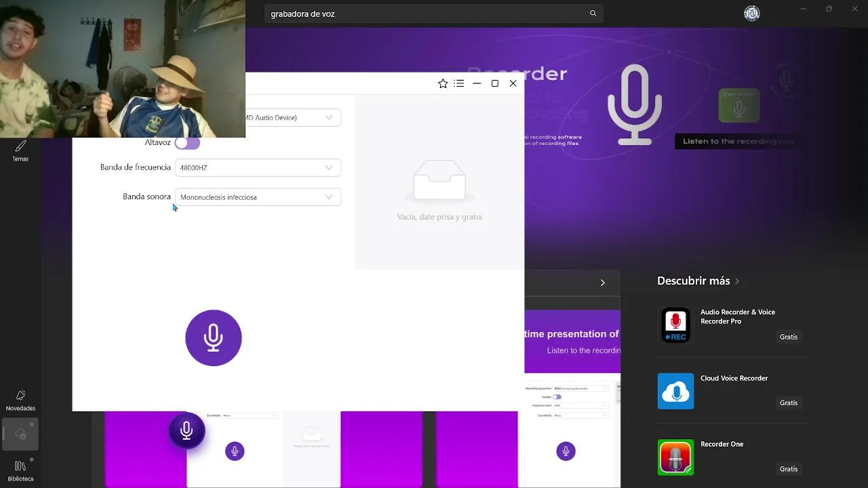Image resolution: width=868 pixels, height=488 pixels.
Task: Open the Temas brush icon in sidebar
Action: point(20,150)
